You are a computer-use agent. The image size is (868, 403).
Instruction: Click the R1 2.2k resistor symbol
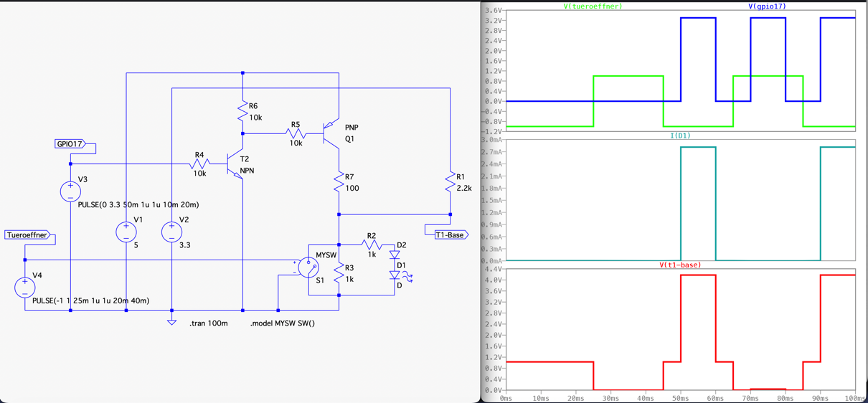point(450,184)
